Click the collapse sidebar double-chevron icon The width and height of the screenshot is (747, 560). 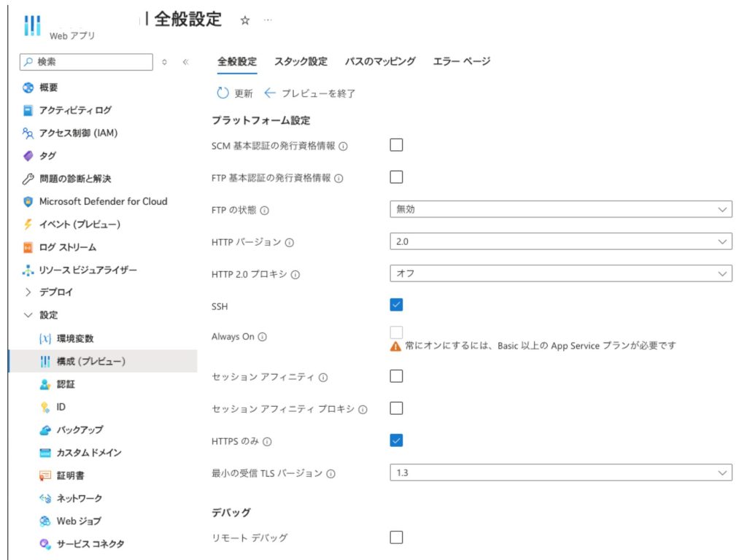pyautogui.click(x=185, y=63)
